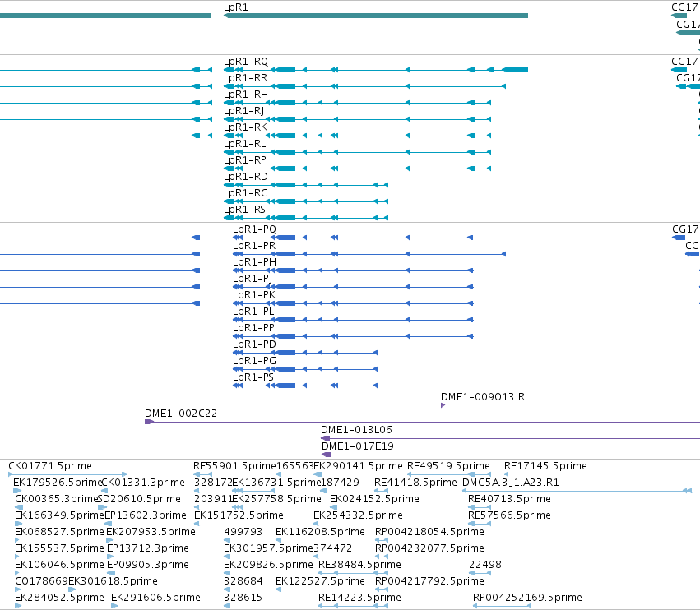700x610 pixels.
Task: Select EST EP09905.3prime
Action: (148, 565)
